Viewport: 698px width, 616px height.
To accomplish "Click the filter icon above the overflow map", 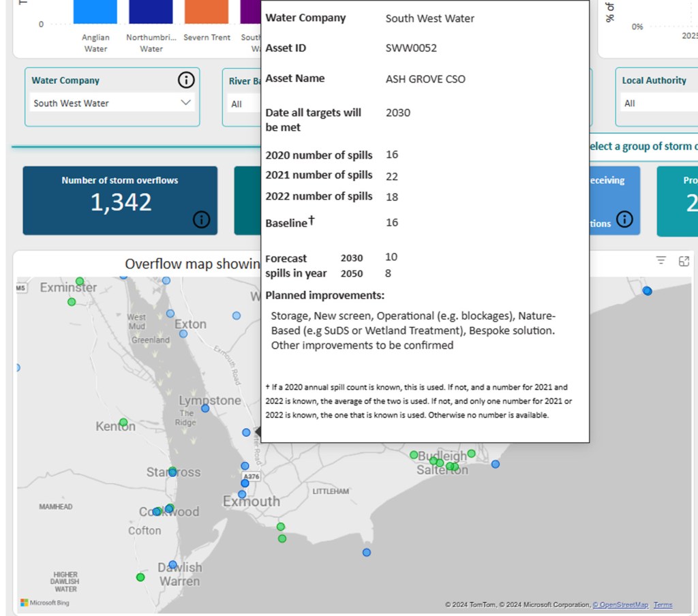I will pyautogui.click(x=661, y=260).
